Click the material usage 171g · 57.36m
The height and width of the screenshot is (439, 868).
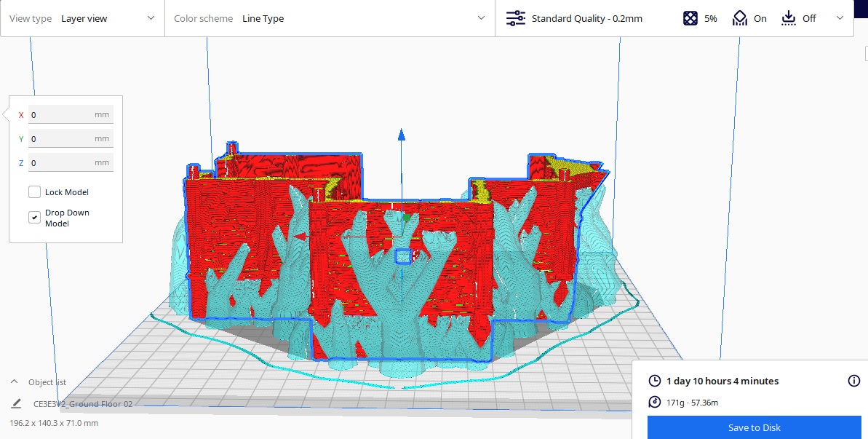click(692, 403)
